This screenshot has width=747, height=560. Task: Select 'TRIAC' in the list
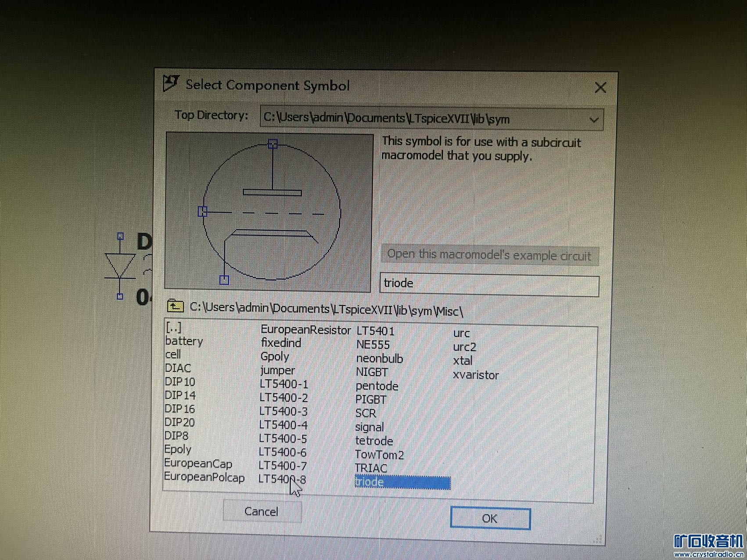point(371,468)
